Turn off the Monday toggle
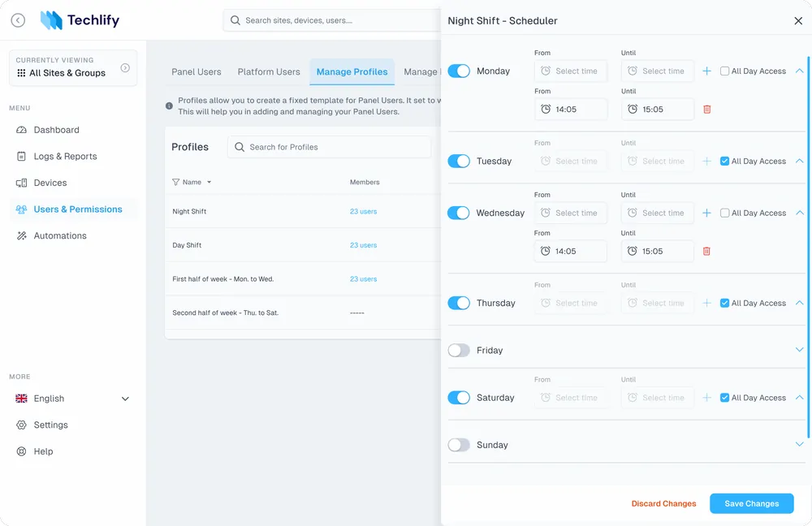Image resolution: width=812 pixels, height=526 pixels. tap(459, 71)
